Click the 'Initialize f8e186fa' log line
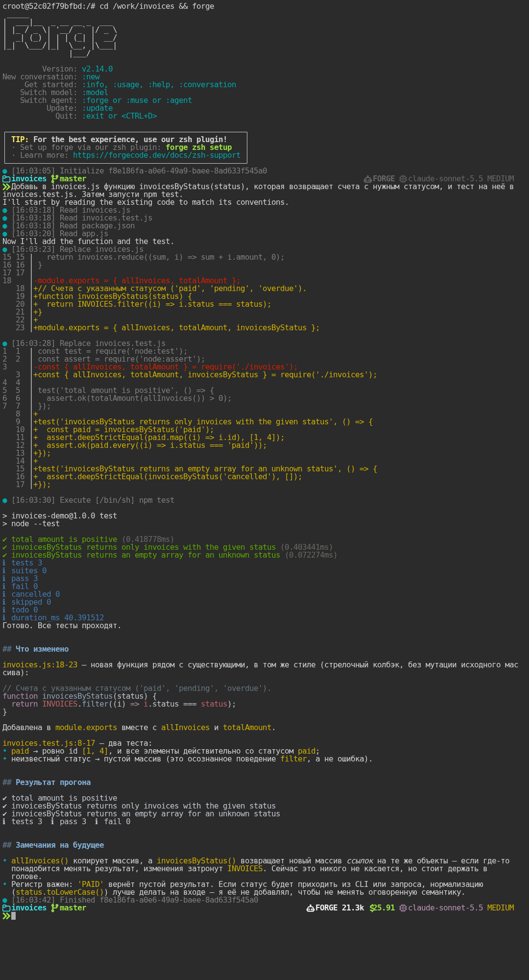The height and width of the screenshot is (980, 529). click(135, 171)
